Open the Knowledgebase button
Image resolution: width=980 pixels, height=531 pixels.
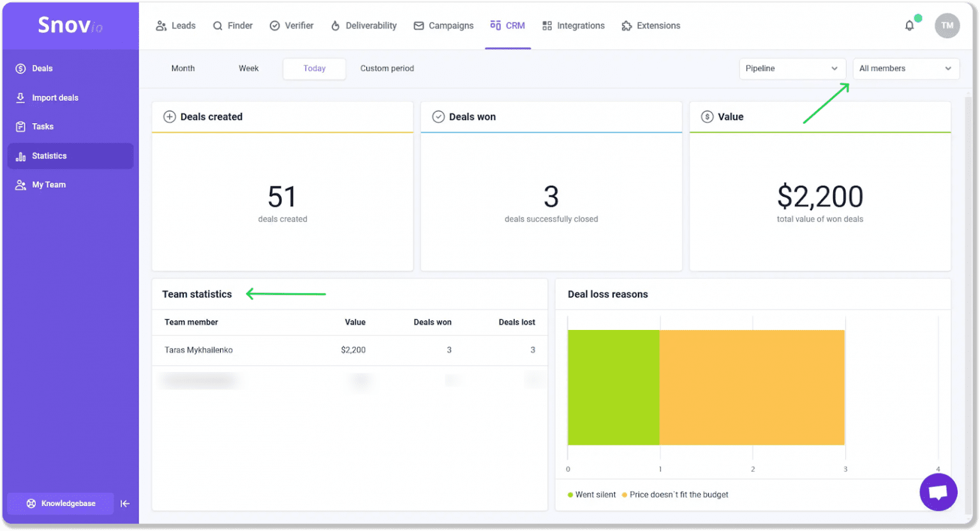[x=61, y=504]
